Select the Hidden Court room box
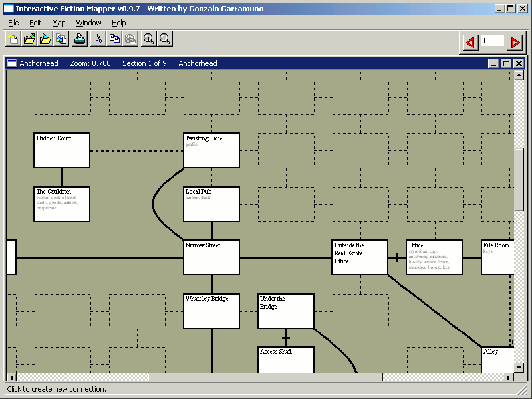This screenshot has width=532, height=399. coord(61,150)
